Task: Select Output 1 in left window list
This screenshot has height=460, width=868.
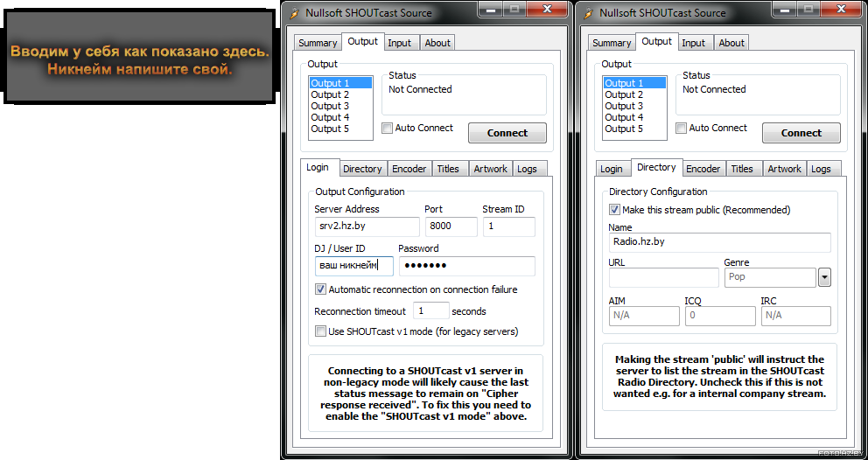Action: point(340,83)
